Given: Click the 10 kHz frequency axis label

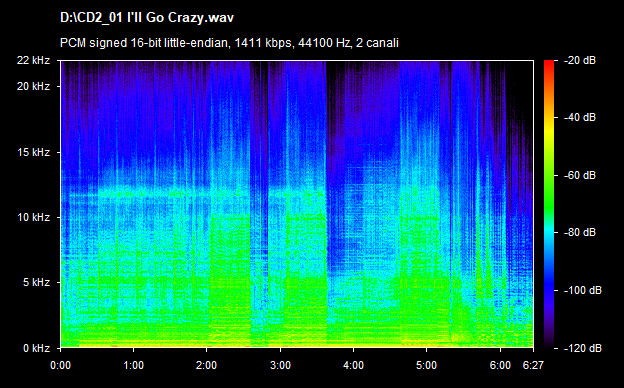Looking at the screenshot, I should click(x=33, y=217).
